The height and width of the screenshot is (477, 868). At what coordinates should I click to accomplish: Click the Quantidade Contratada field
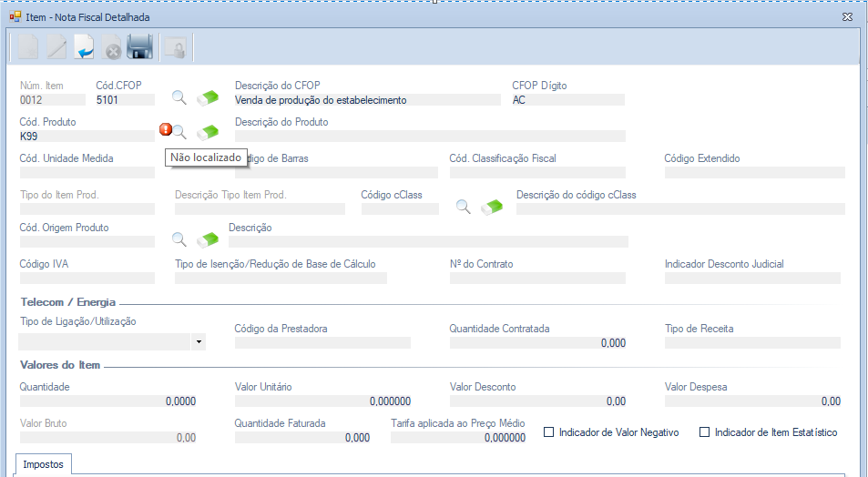point(537,343)
